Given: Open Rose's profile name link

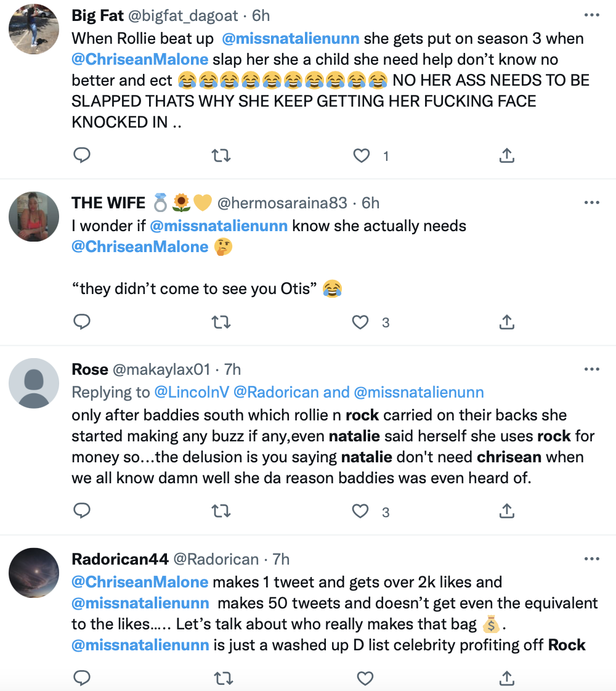Looking at the screenshot, I should point(90,370).
